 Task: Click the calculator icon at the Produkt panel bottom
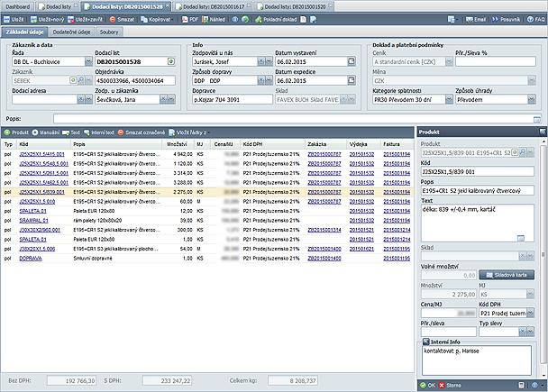coord(522,385)
